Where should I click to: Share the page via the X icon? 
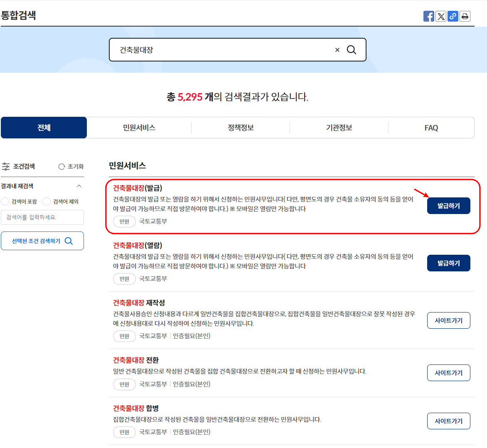(441, 16)
